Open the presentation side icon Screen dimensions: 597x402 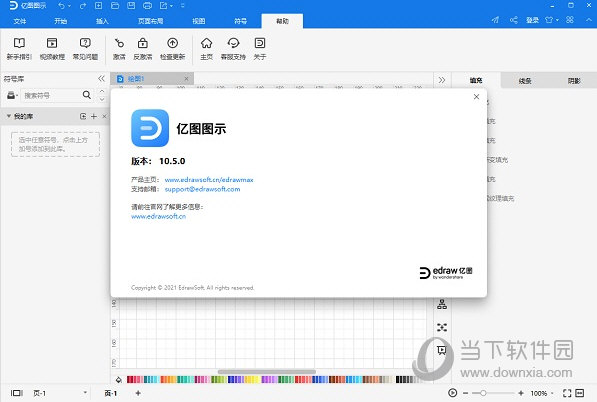tap(442, 350)
